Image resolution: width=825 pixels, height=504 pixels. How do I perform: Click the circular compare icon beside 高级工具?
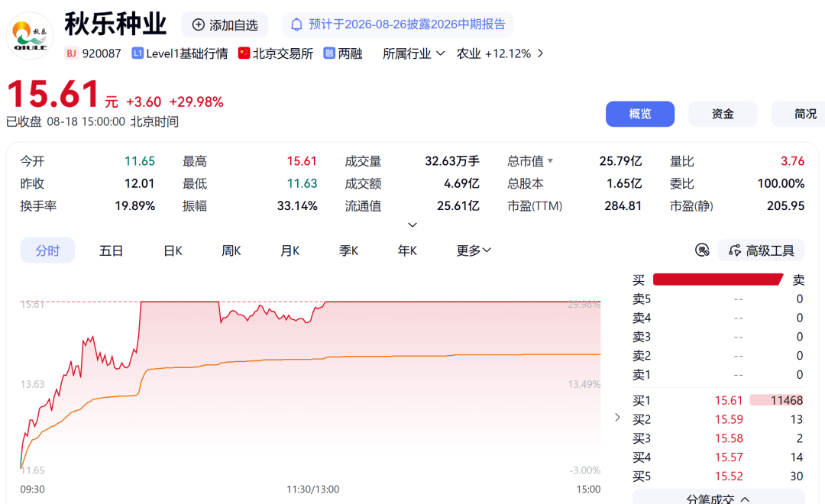pos(702,250)
